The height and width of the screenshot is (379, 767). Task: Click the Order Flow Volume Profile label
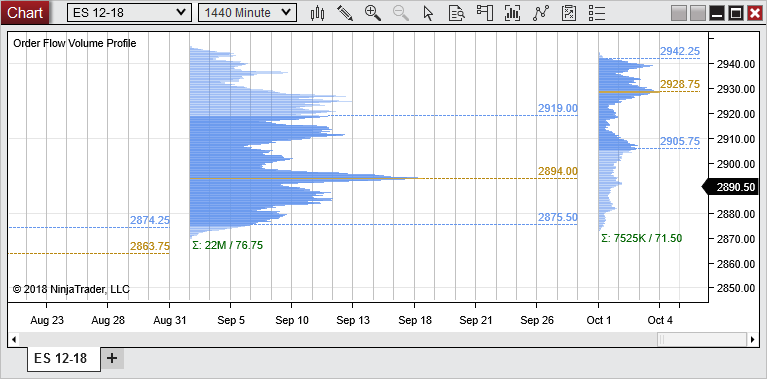click(x=74, y=44)
